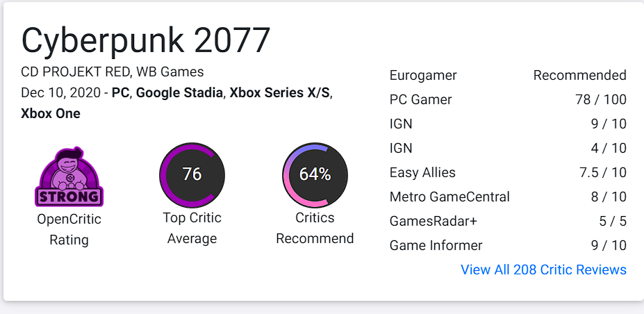644x314 pixels.
Task: Click the Xbox One platform label
Action: (x=51, y=114)
